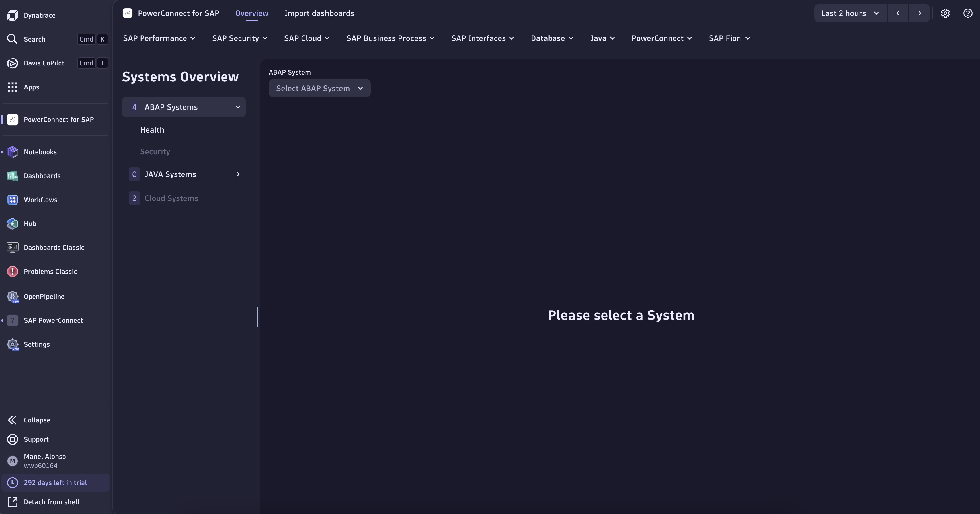
Task: Open the SAP Performance menu
Action: (x=159, y=38)
